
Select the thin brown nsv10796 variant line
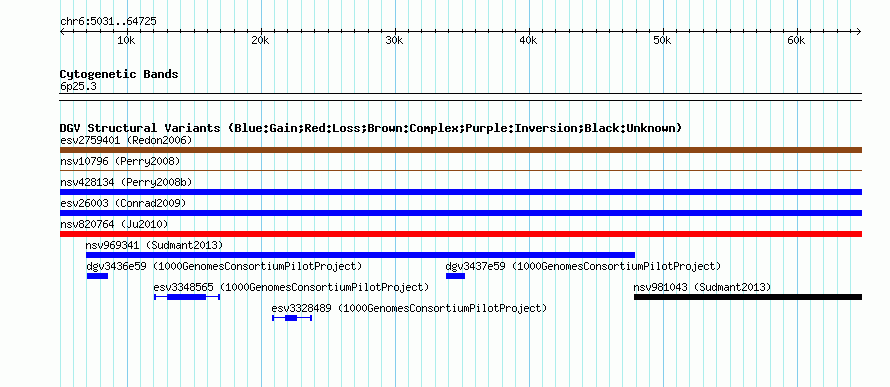click(x=461, y=170)
